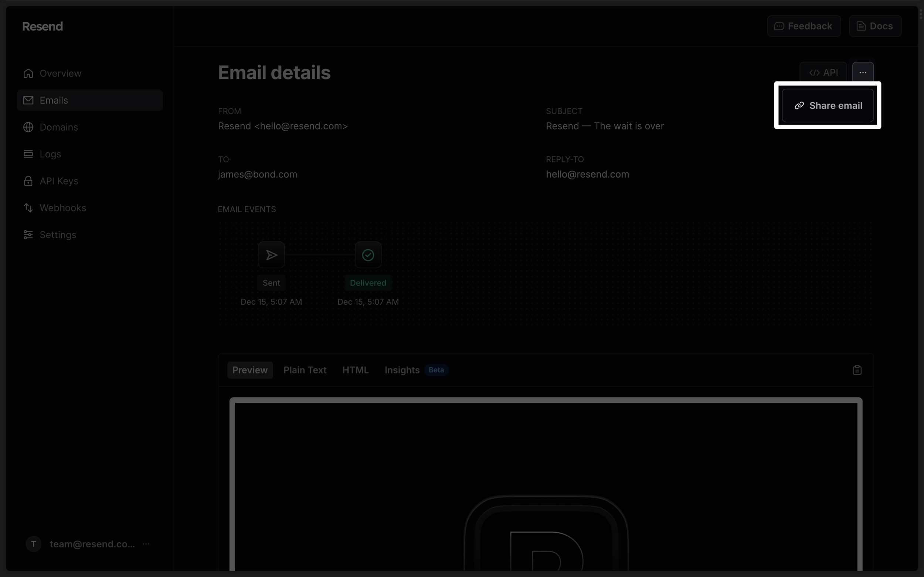This screenshot has height=577, width=924.
Task: Click the Domains globe icon
Action: click(28, 127)
